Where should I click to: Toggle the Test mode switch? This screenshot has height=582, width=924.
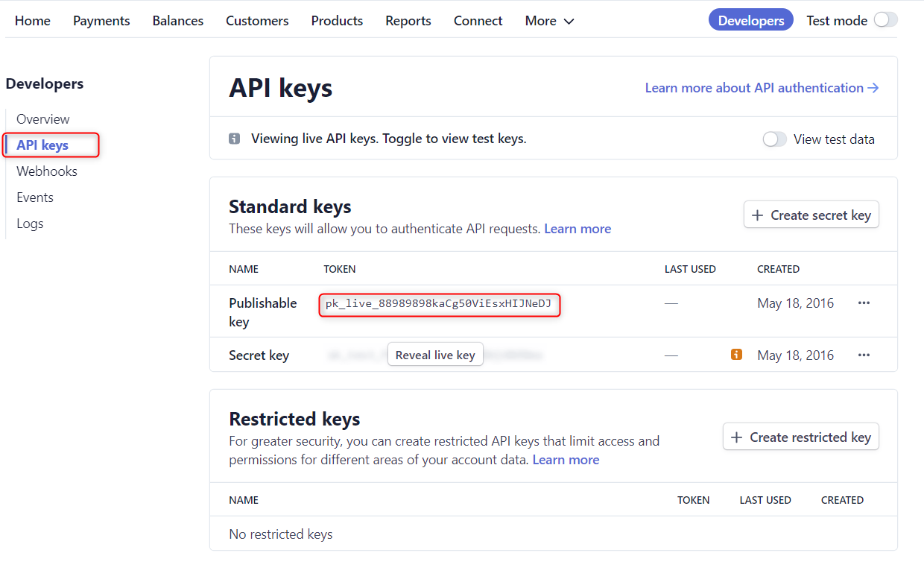tap(885, 20)
